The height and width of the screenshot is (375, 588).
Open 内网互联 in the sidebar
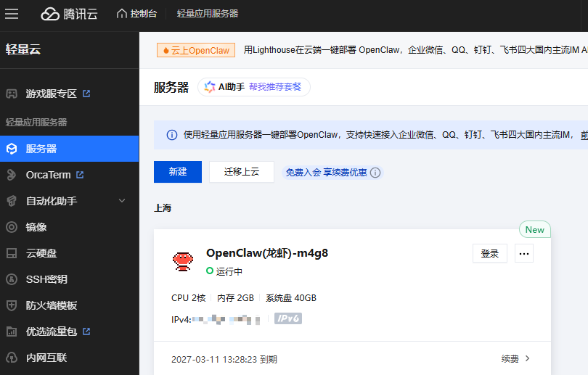(46, 358)
